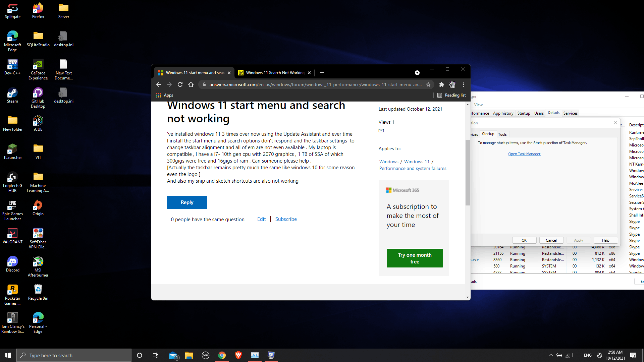Viewport: 644px width, 362px height.
Task: Click OK in the configuration dialog
Action: click(524, 240)
